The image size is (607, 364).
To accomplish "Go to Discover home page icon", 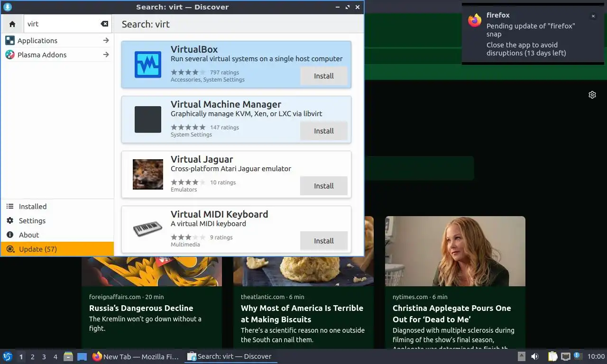I will pyautogui.click(x=12, y=24).
